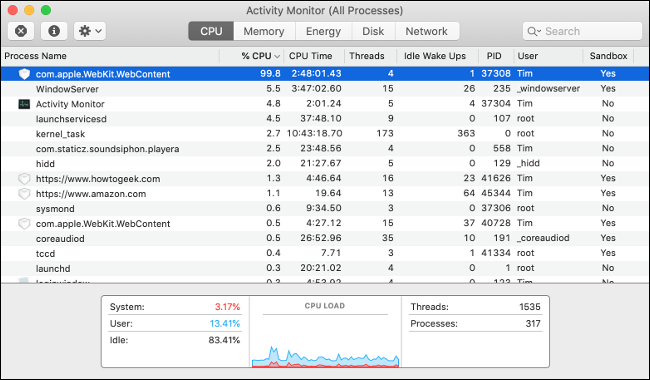Click shield icon of WebContent PID 40728
Screen dimensions: 650x380
click(24, 224)
